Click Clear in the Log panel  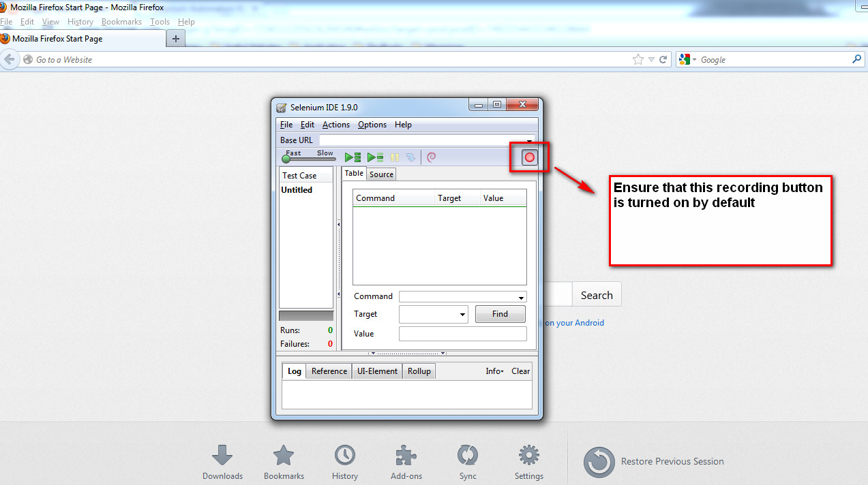pos(520,371)
